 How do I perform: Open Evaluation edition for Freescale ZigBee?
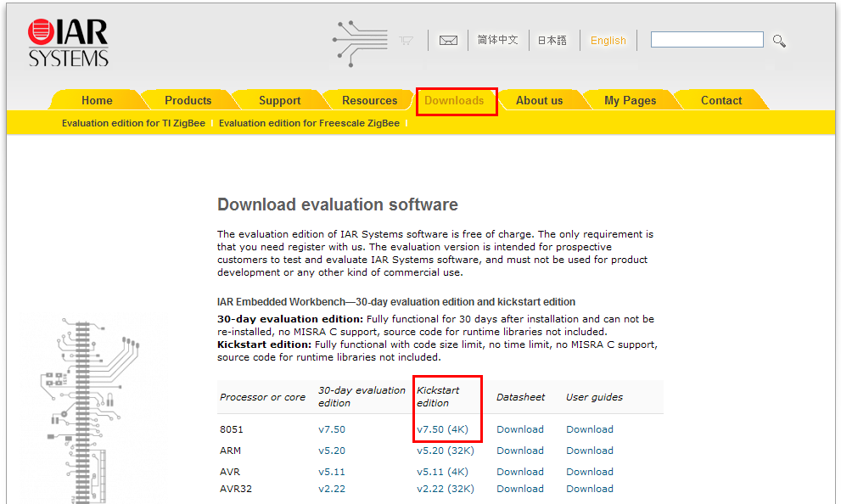(x=309, y=123)
